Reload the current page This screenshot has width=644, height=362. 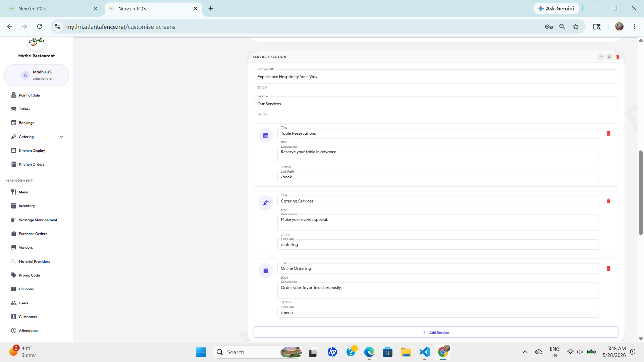point(40,26)
